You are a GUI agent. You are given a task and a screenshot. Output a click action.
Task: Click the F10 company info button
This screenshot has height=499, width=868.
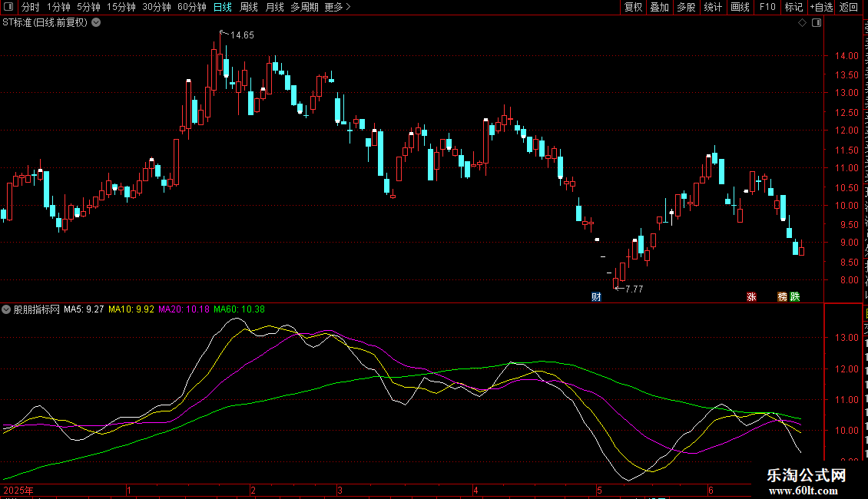tap(767, 7)
